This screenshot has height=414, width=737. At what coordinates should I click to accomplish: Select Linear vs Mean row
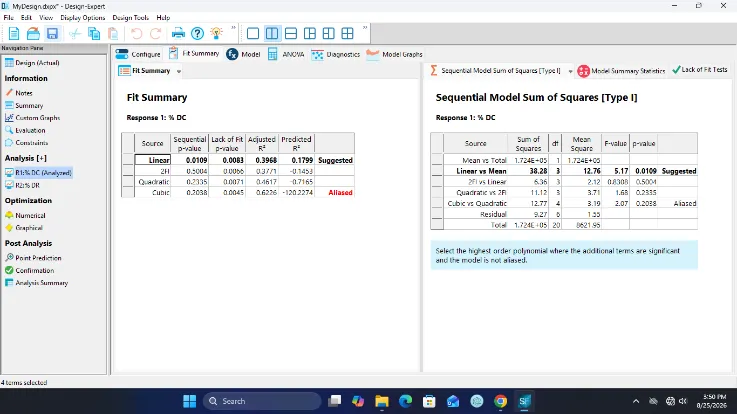tap(564, 171)
